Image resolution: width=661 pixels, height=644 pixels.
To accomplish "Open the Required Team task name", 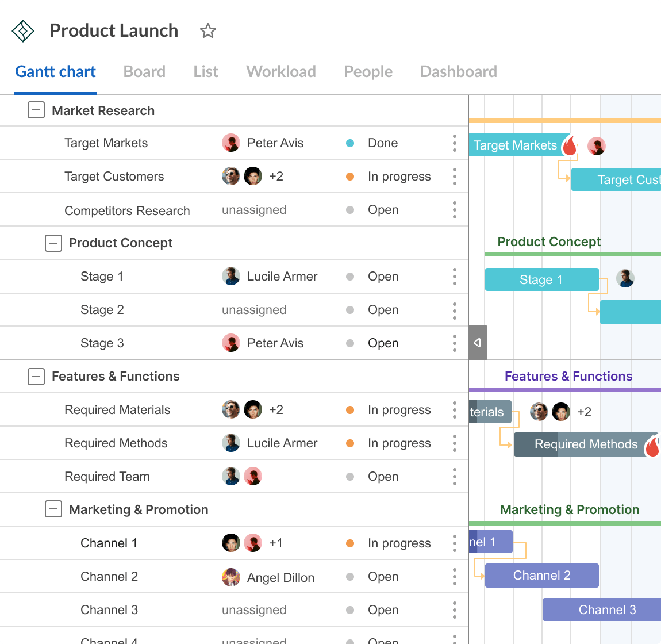I will pos(107,477).
